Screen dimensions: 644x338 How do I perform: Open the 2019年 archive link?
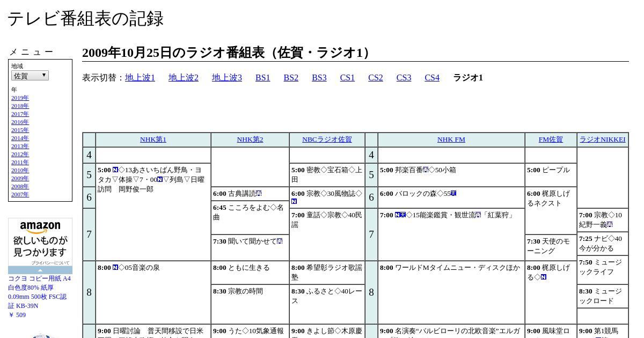click(x=20, y=98)
